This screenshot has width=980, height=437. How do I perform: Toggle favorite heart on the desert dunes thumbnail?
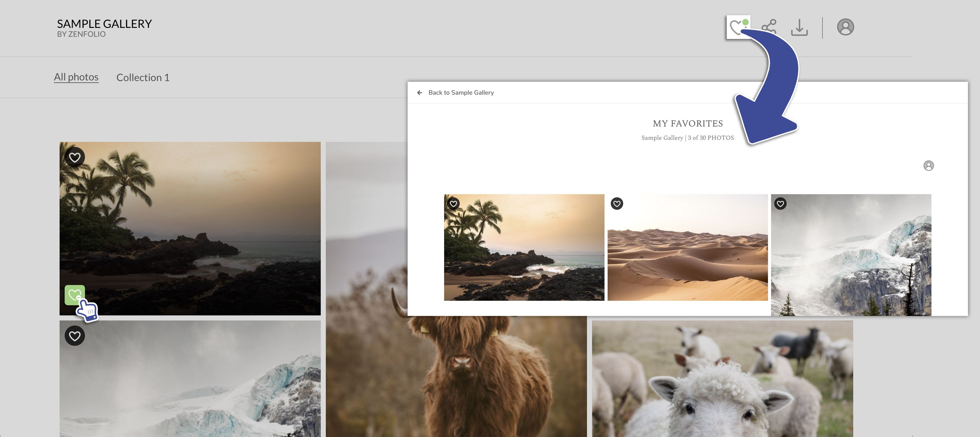pos(617,204)
